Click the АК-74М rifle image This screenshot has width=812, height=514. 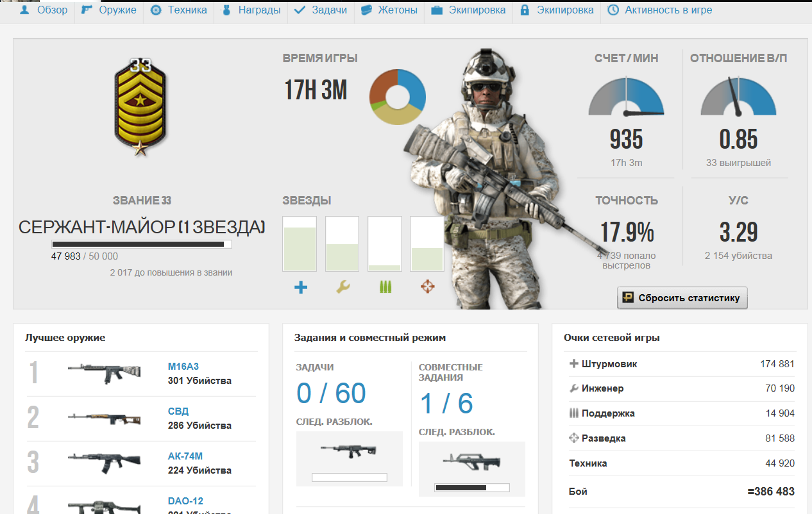[x=103, y=463]
